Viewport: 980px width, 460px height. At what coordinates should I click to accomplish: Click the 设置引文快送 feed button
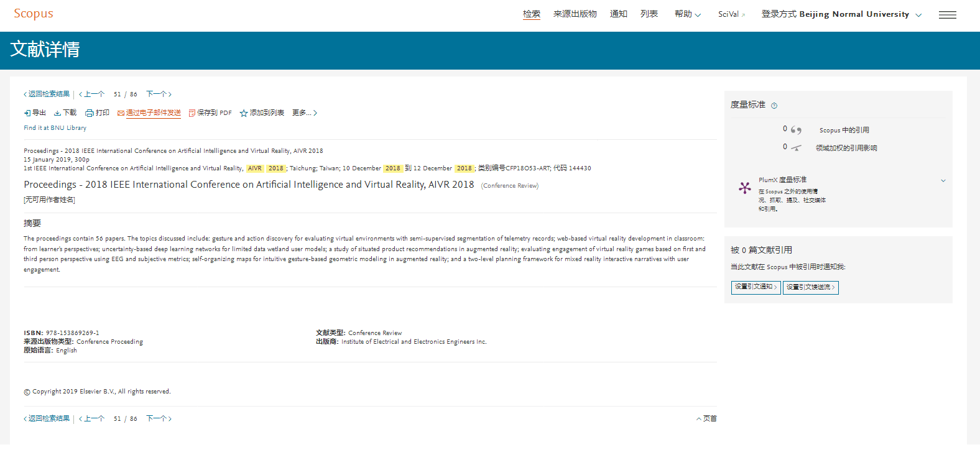pyautogui.click(x=810, y=287)
